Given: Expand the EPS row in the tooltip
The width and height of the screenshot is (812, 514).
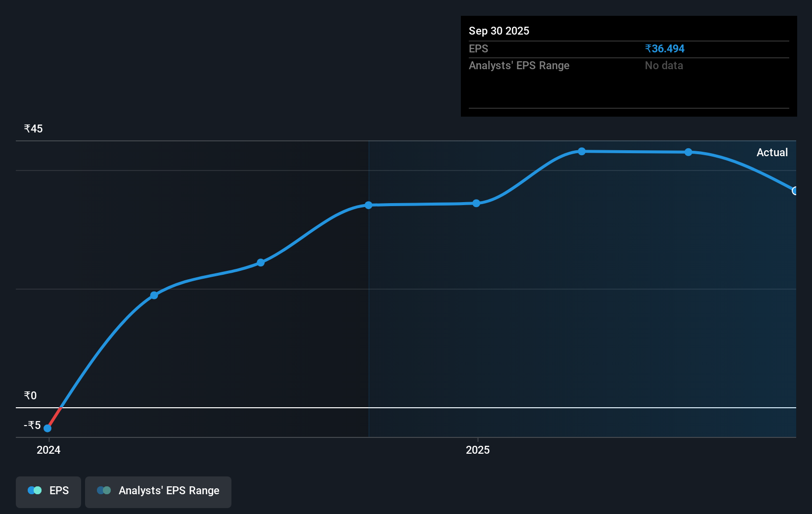Looking at the screenshot, I should [478, 48].
